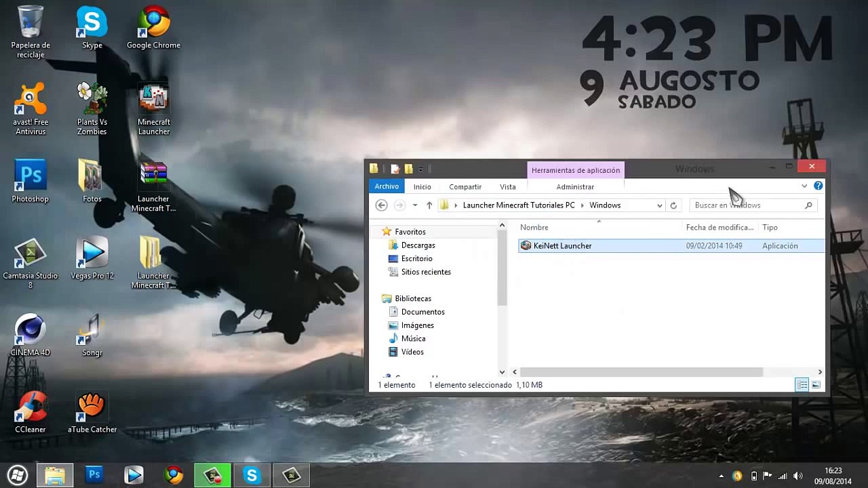Image resolution: width=868 pixels, height=488 pixels.
Task: Click the Herramientas de aplicación contextual tab
Action: point(576,170)
